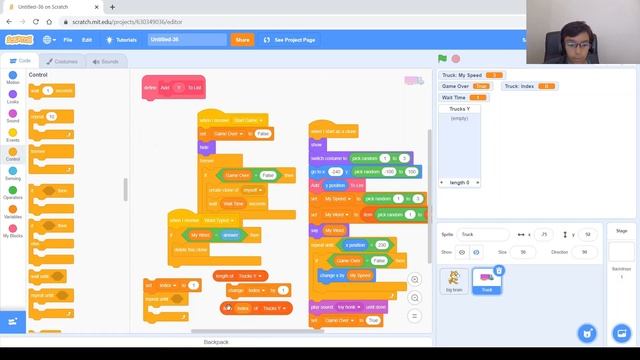This screenshot has height=360, width=640.
Task: Click the sprite Size field
Action: pyautogui.click(x=523, y=252)
